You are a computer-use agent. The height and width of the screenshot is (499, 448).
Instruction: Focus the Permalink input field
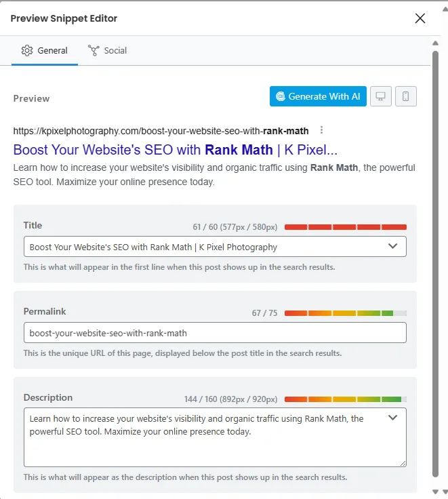click(x=215, y=333)
